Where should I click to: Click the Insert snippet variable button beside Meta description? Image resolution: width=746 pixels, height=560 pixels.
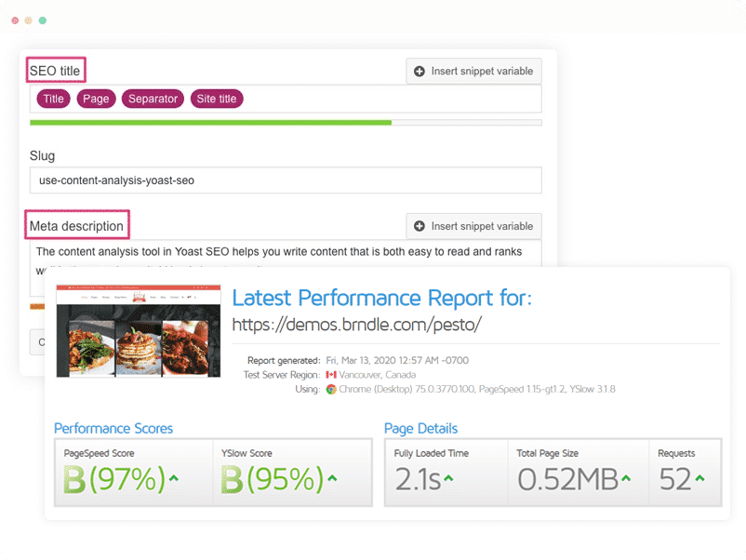[473, 226]
